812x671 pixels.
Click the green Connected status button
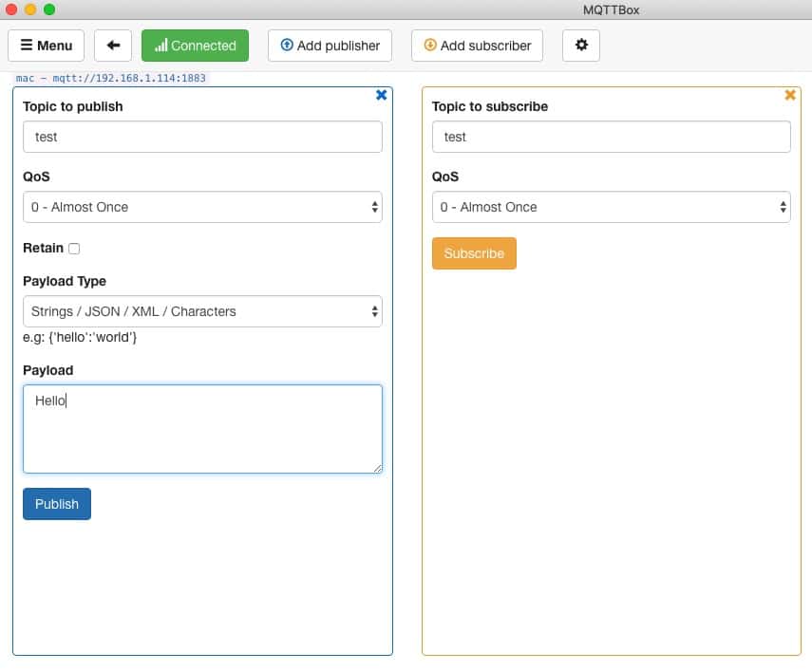[195, 46]
